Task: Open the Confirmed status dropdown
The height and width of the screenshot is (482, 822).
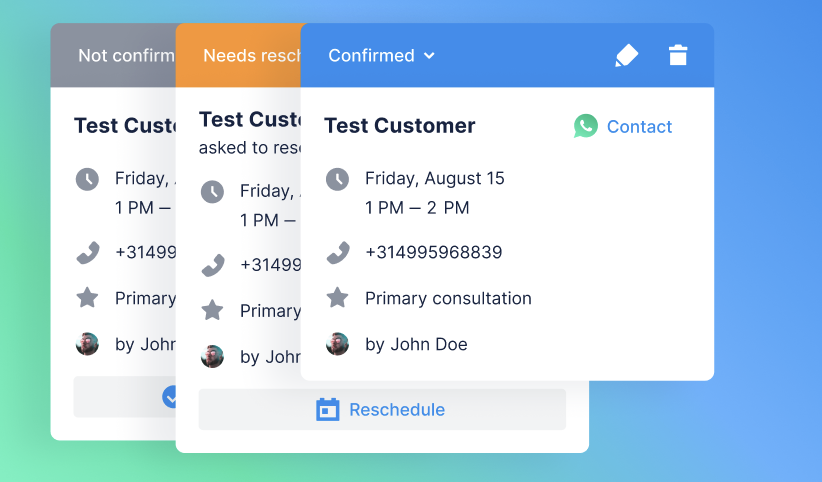Action: coord(381,56)
